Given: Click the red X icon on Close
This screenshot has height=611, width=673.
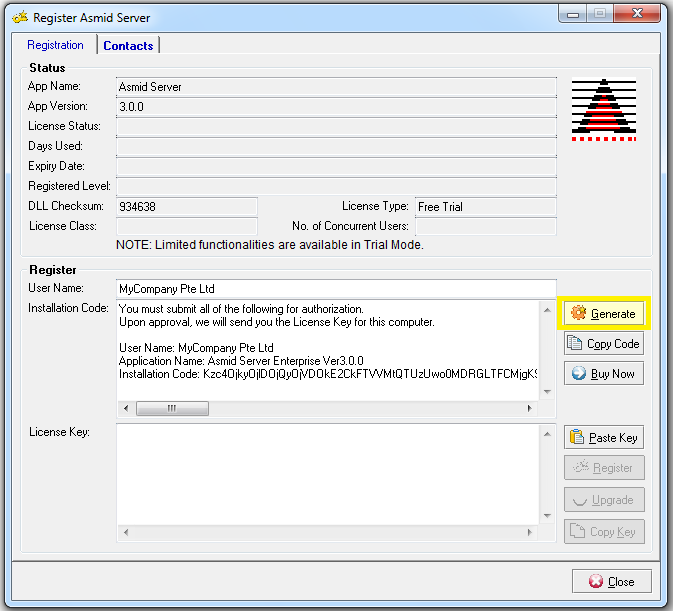Looking at the screenshot, I should tap(595, 581).
